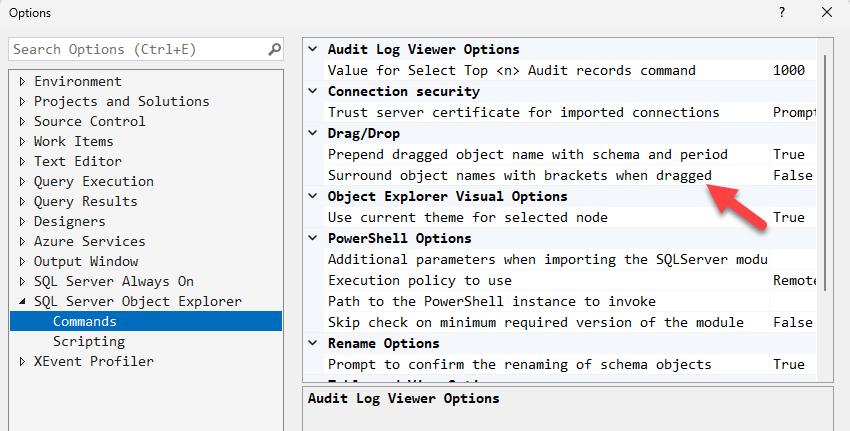Select SQL Server Always On category

coord(114,282)
